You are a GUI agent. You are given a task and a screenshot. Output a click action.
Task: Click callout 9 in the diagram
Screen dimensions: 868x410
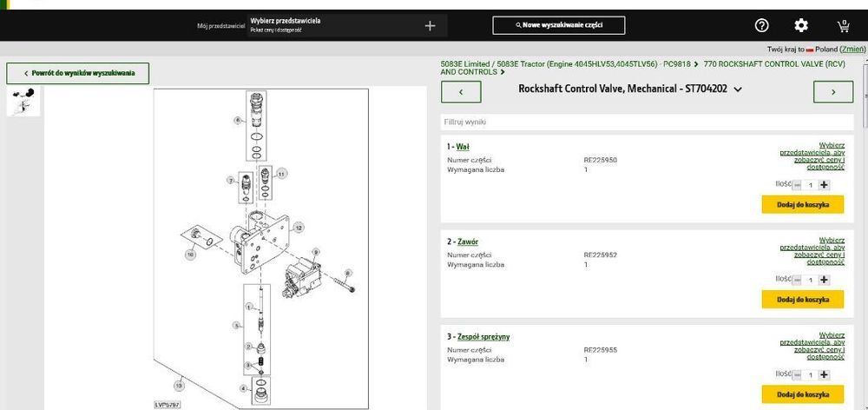coord(315,252)
